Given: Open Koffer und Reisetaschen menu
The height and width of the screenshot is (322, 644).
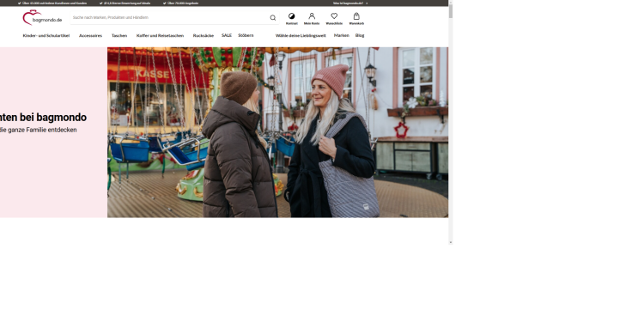Looking at the screenshot, I should click(x=161, y=36).
